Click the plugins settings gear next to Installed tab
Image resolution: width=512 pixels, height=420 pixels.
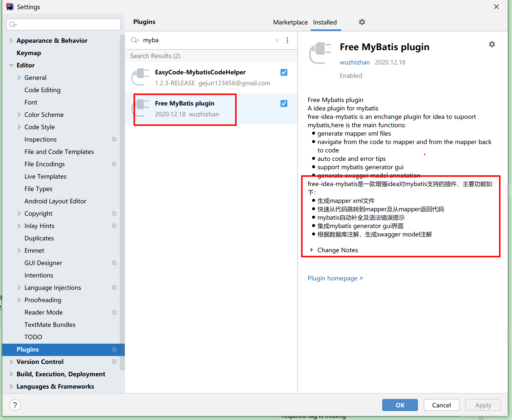362,22
